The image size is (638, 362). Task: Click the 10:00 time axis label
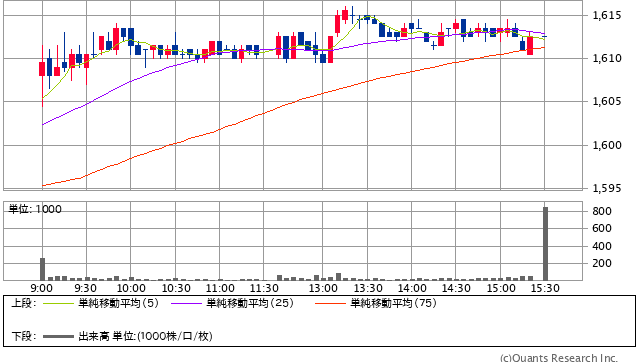[131, 288]
